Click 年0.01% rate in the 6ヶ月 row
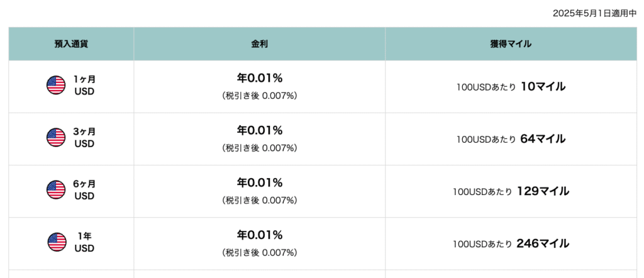 tap(260, 183)
